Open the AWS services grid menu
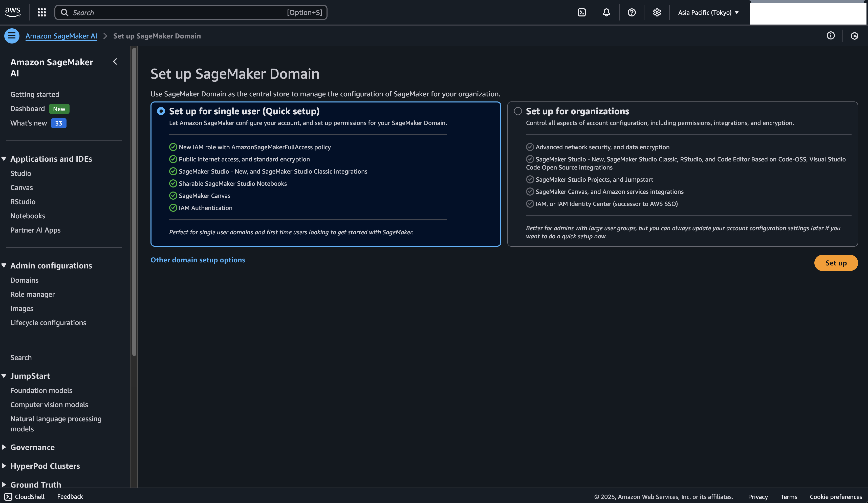The width and height of the screenshot is (868, 503). coord(42,12)
